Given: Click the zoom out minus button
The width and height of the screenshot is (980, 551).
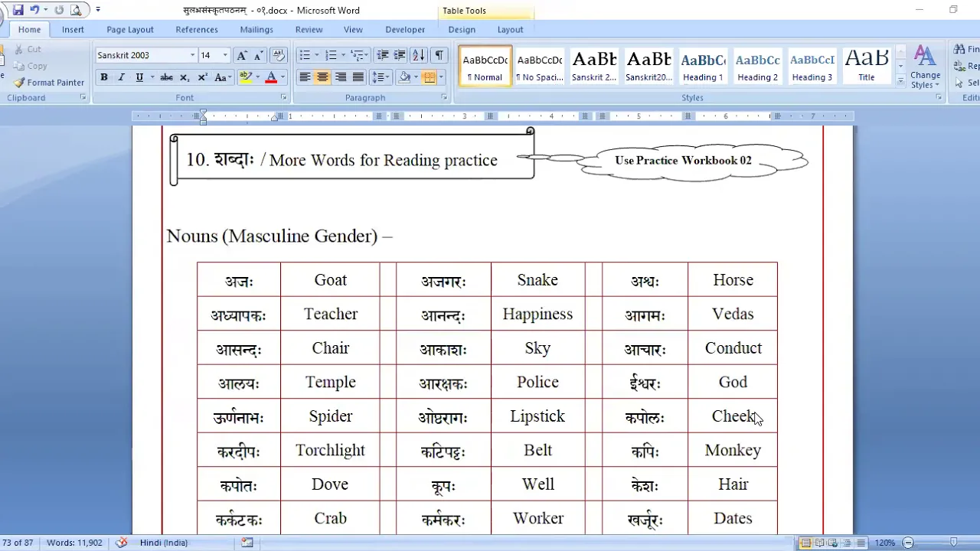Looking at the screenshot, I should click(x=909, y=543).
